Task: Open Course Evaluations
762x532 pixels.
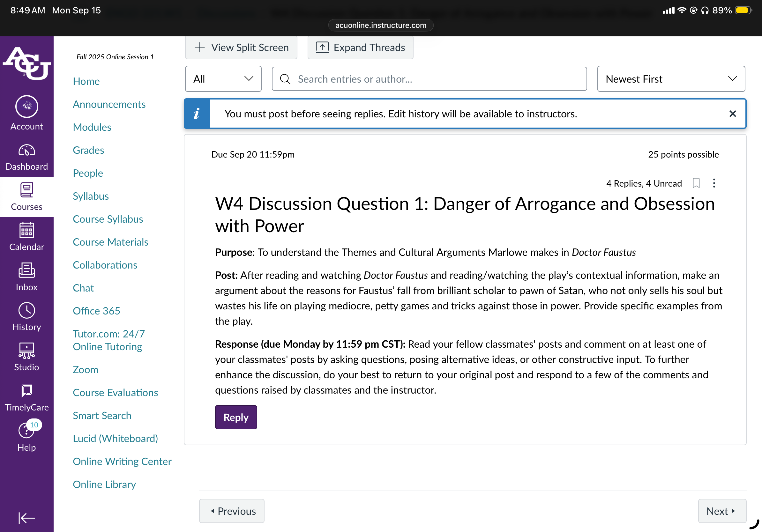Action: (116, 392)
